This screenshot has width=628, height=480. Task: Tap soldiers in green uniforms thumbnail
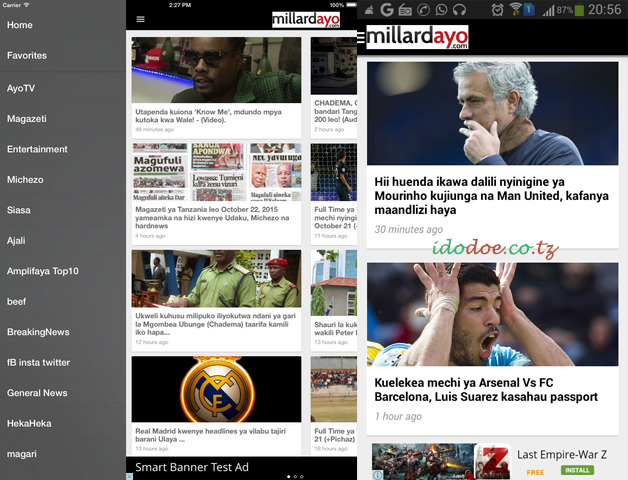pyautogui.click(x=216, y=279)
